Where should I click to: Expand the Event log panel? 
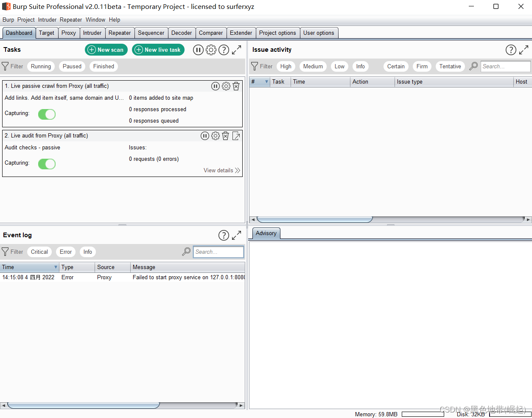click(236, 235)
